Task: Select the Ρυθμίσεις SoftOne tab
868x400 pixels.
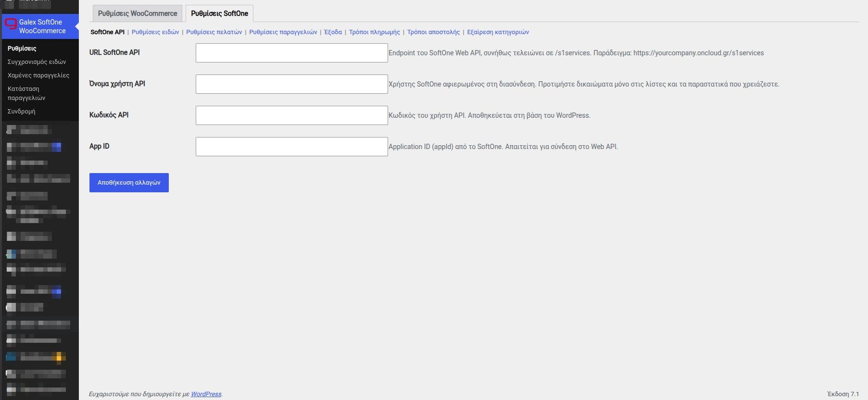Action: (x=219, y=13)
